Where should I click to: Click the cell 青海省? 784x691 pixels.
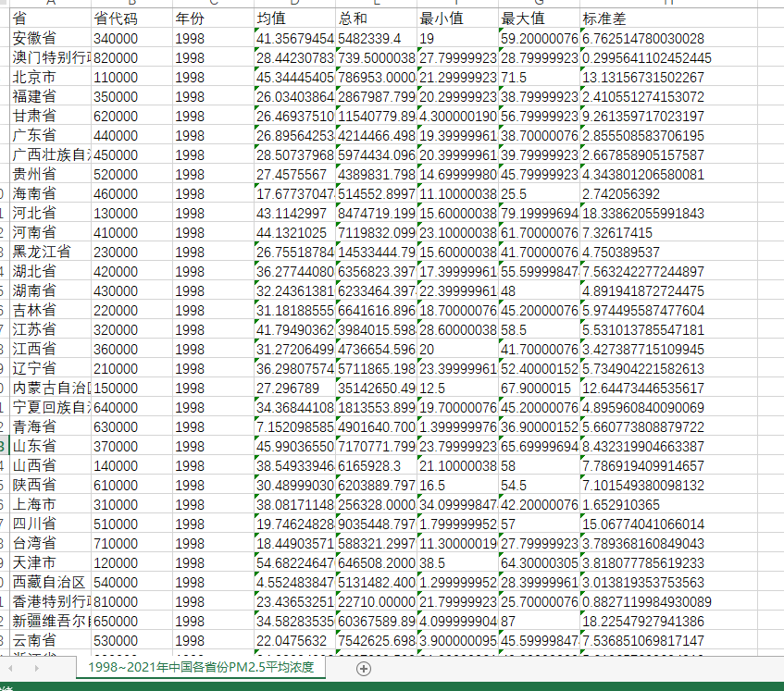click(51, 426)
